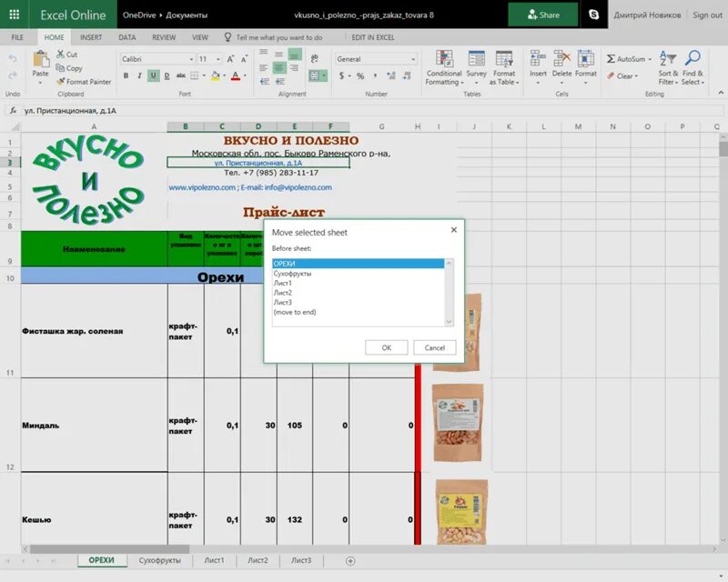
Task: Switch to the INSERT tab
Action: coord(90,37)
